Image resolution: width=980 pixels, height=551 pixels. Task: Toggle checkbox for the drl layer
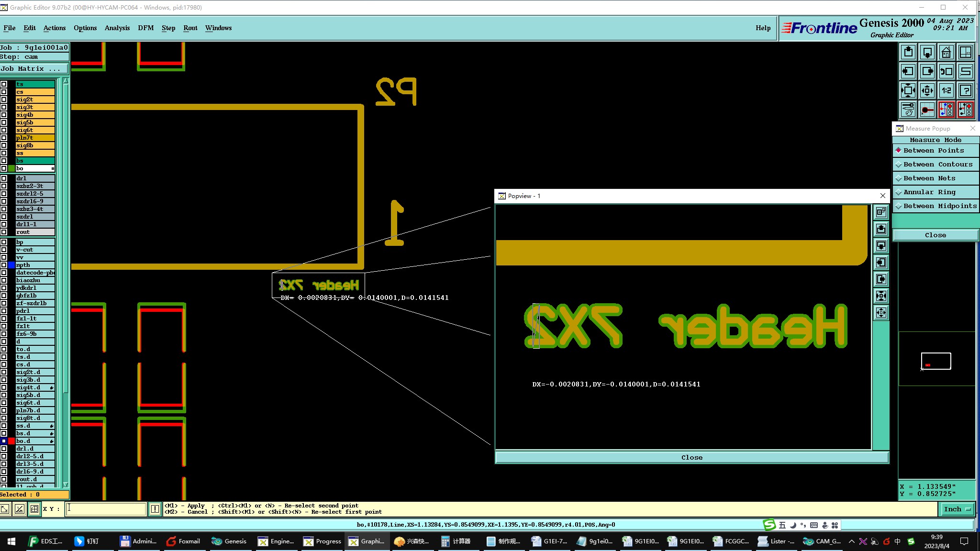[4, 178]
